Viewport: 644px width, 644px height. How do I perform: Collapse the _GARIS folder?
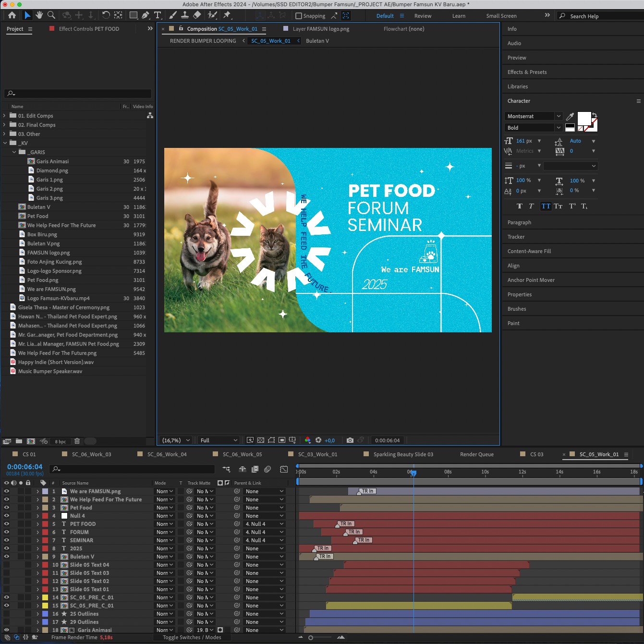[14, 152]
